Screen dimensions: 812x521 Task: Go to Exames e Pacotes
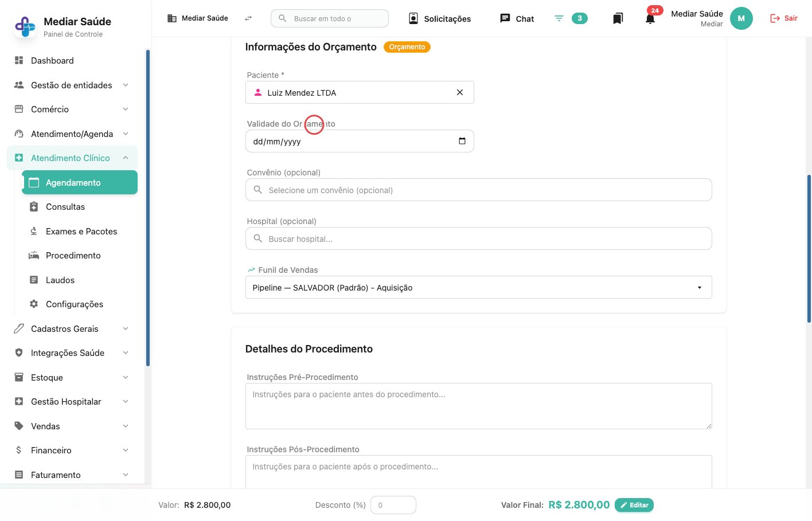pos(80,231)
